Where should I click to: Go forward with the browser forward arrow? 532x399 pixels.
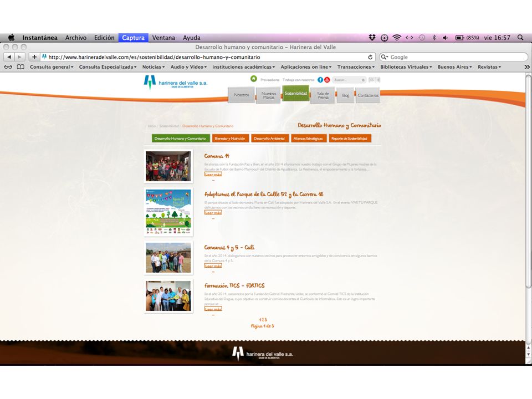(20, 57)
